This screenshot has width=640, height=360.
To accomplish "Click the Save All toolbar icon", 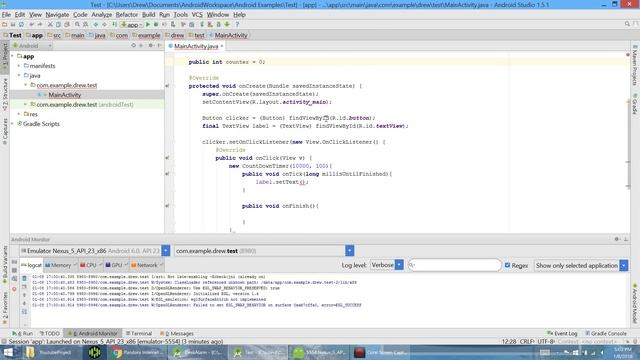I will coord(13,24).
